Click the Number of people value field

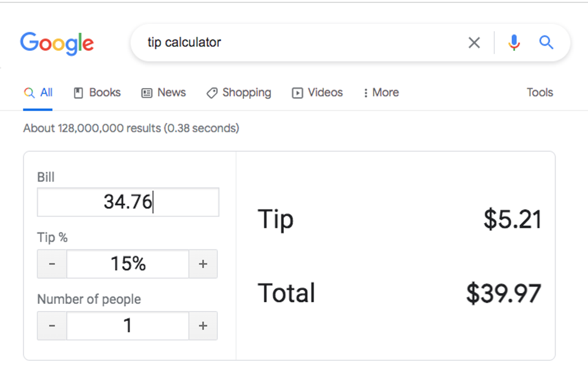pos(128,325)
